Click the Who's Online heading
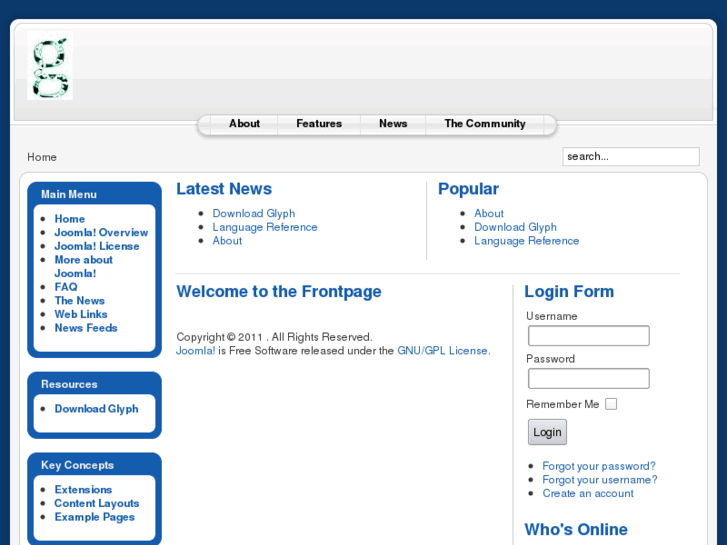Image resolution: width=727 pixels, height=545 pixels. click(576, 529)
